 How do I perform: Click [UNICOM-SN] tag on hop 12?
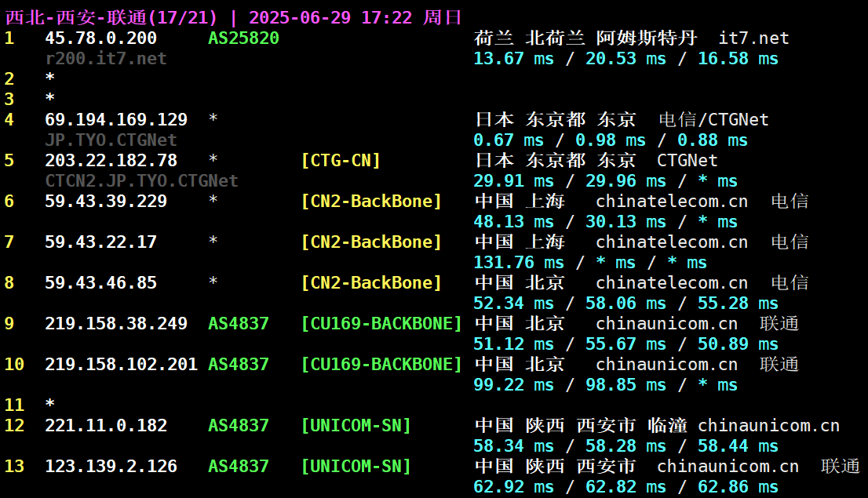[x=356, y=425]
